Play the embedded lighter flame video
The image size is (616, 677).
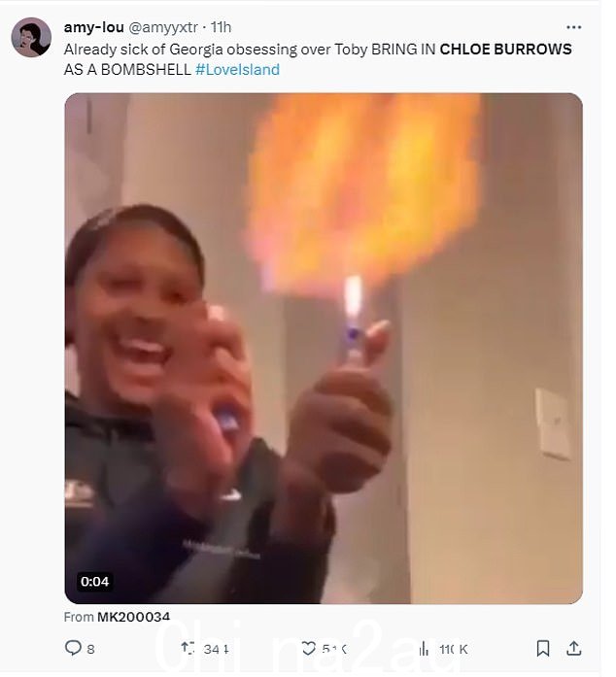[x=324, y=349]
